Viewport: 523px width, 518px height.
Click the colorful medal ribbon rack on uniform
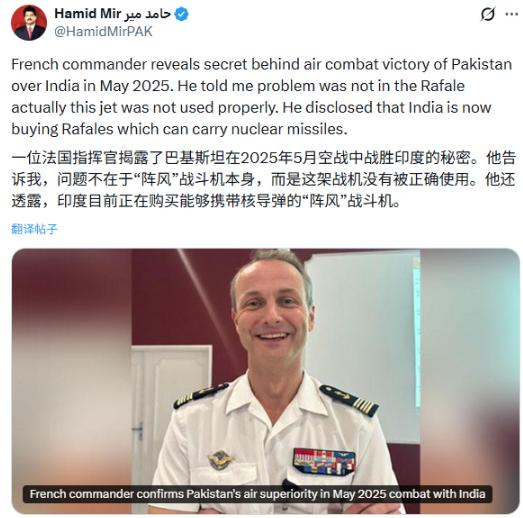click(x=324, y=461)
